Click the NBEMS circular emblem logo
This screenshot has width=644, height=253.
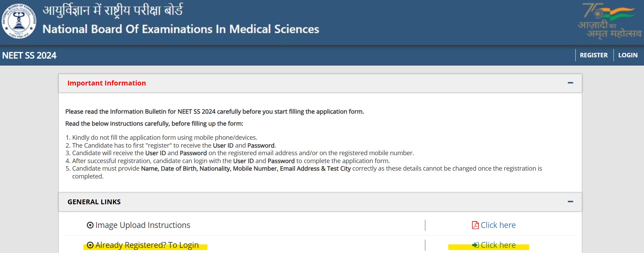(x=19, y=21)
